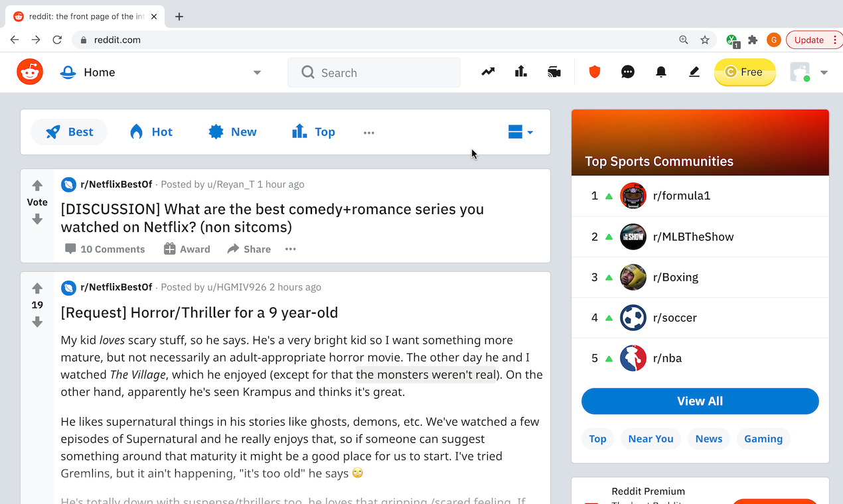Click the r/soccer ball avatar

[x=633, y=318]
